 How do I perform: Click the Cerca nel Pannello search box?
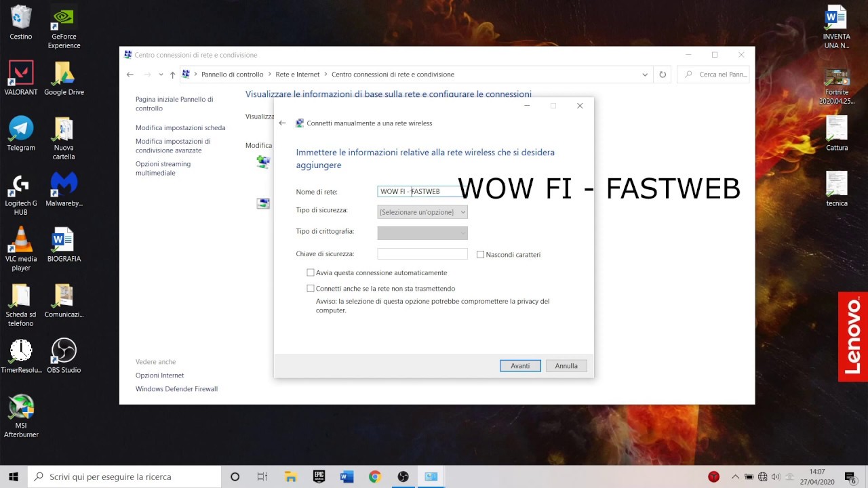[x=713, y=75]
